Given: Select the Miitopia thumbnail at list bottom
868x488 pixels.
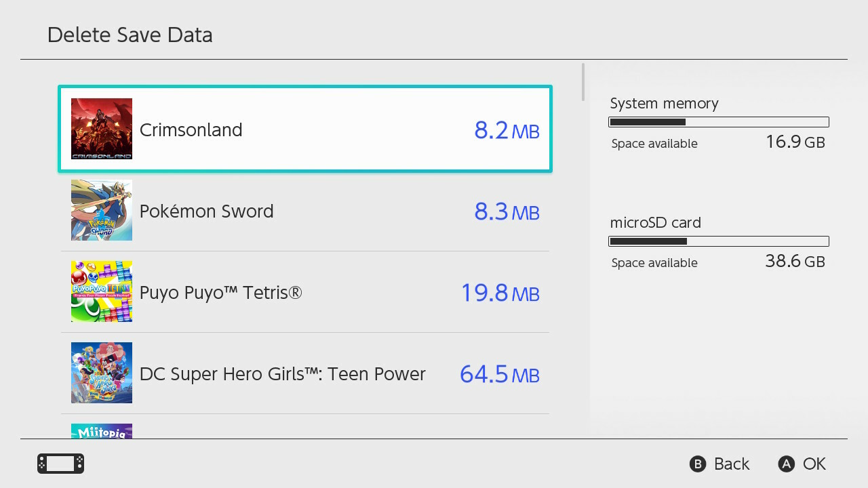Looking at the screenshot, I should pyautogui.click(x=101, y=430).
